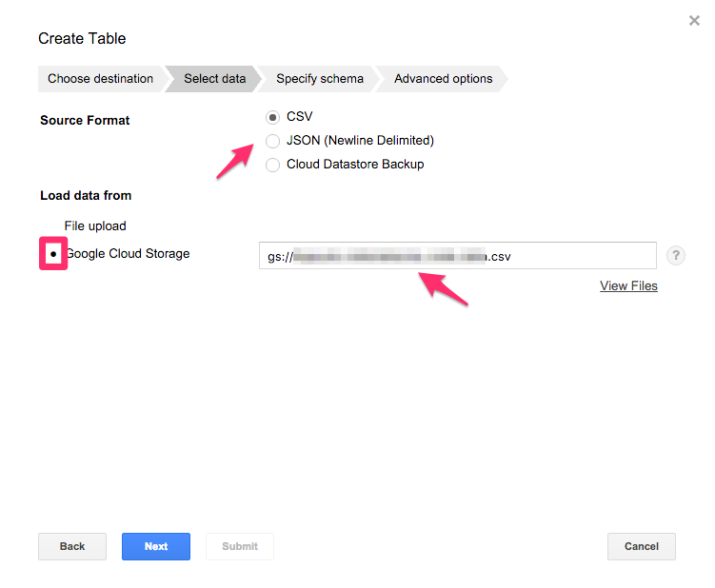
Task: Click the View Files link
Action: click(628, 285)
